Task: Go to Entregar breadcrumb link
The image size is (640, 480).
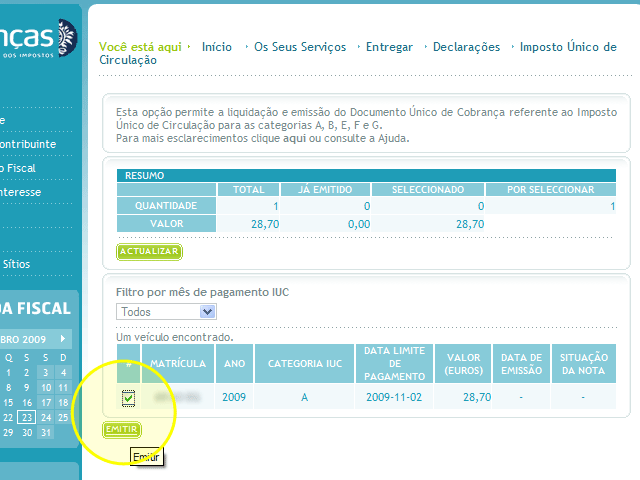Action: coord(389,47)
